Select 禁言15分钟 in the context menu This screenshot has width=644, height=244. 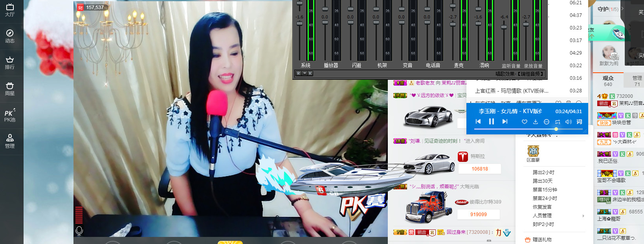point(545,190)
